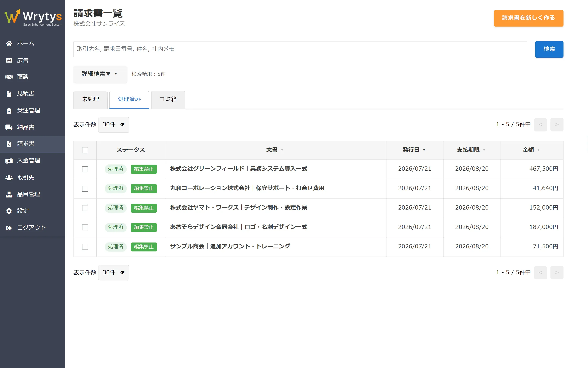
Task: Open 入金管理 in the sidebar
Action: [x=32, y=161]
